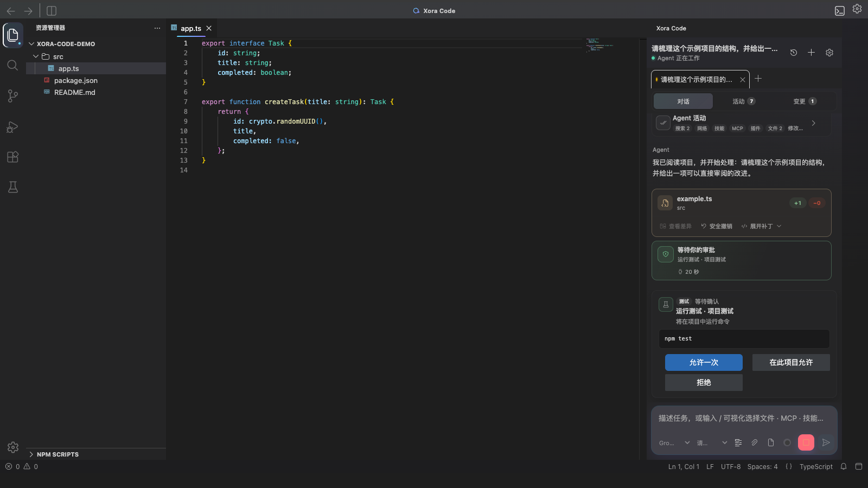Image resolution: width=868 pixels, height=488 pixels.
Task: Switch to the 活动 tab
Action: pyautogui.click(x=744, y=101)
